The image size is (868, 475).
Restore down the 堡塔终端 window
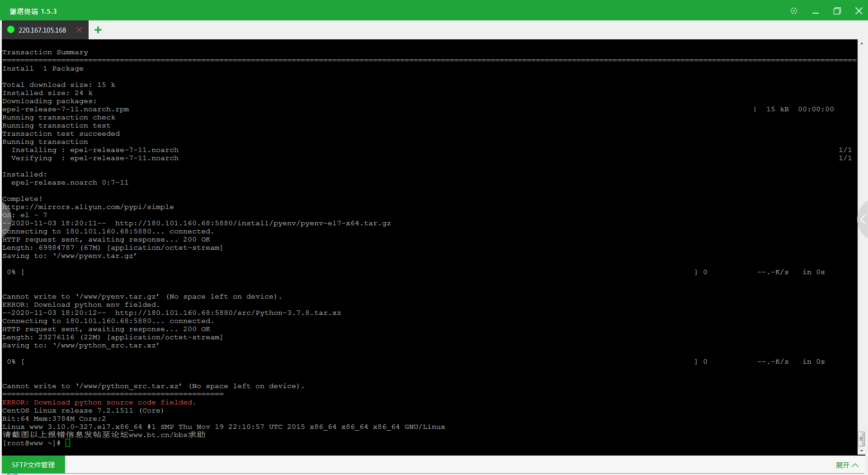(837, 11)
